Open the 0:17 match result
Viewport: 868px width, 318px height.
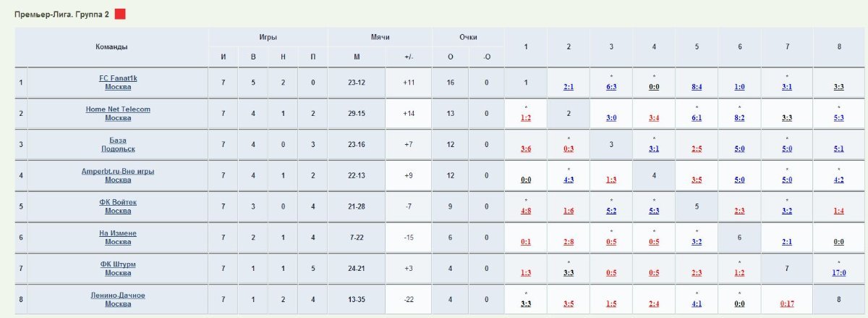click(788, 304)
